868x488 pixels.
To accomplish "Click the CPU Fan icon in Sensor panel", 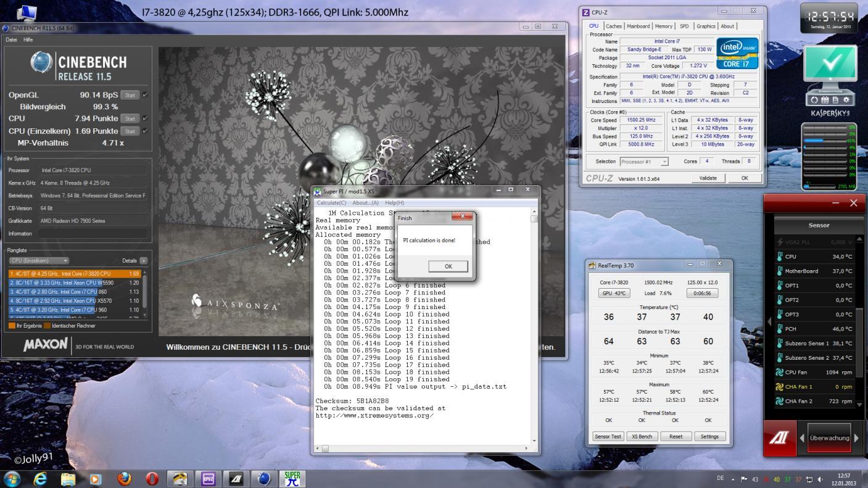I will [779, 373].
